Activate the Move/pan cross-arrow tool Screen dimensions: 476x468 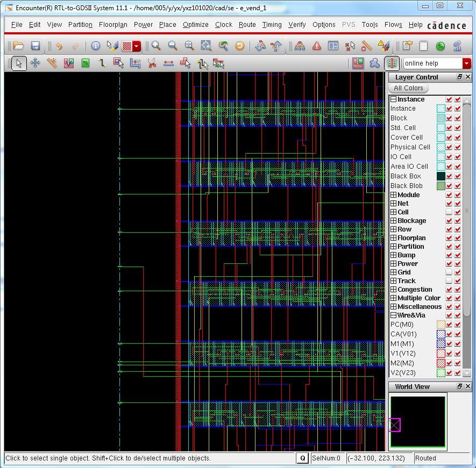35,63
